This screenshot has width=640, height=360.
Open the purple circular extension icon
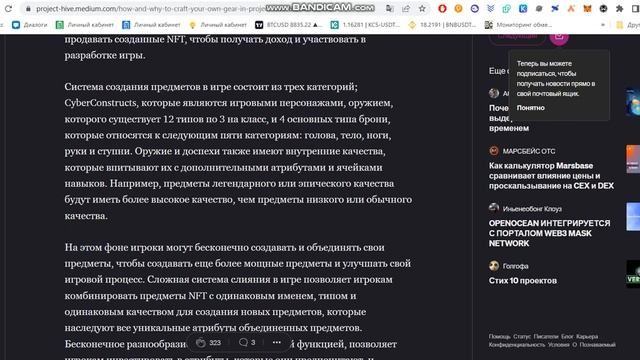coord(474,9)
